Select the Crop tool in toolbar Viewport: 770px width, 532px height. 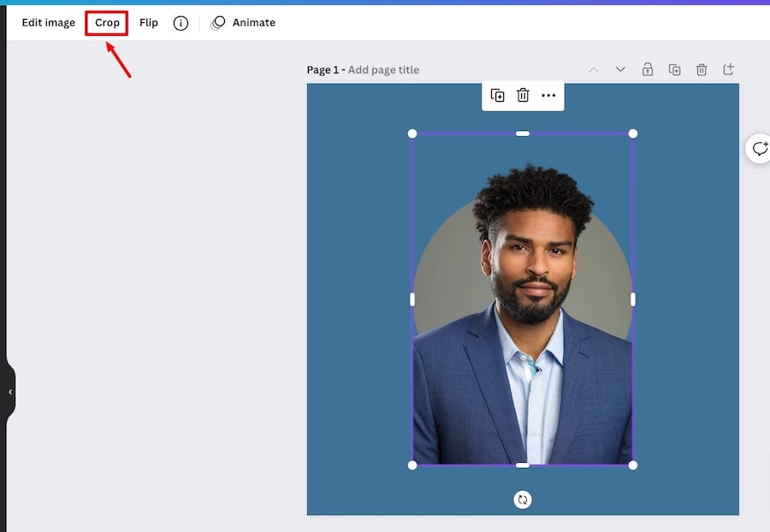coord(107,22)
